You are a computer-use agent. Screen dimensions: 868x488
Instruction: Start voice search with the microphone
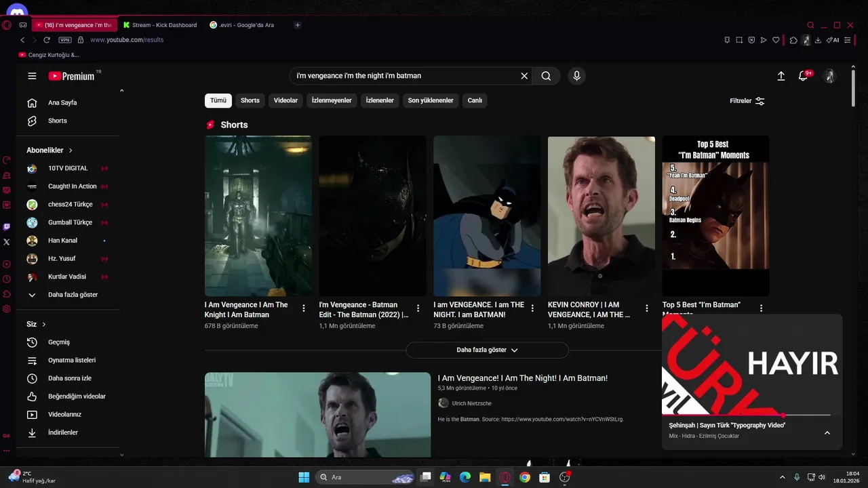point(576,76)
